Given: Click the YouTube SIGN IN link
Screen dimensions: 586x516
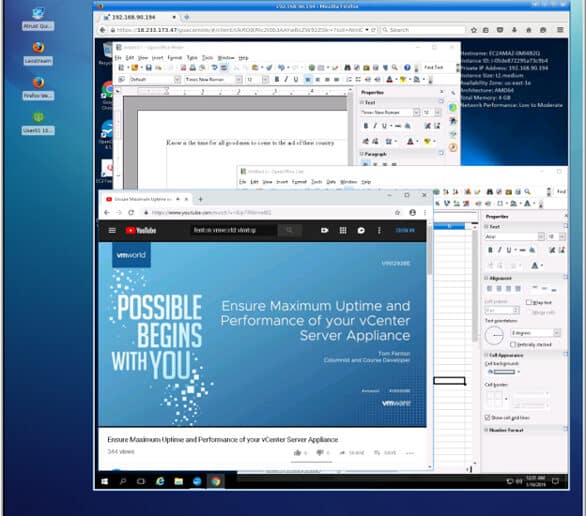Looking at the screenshot, I should [405, 230].
